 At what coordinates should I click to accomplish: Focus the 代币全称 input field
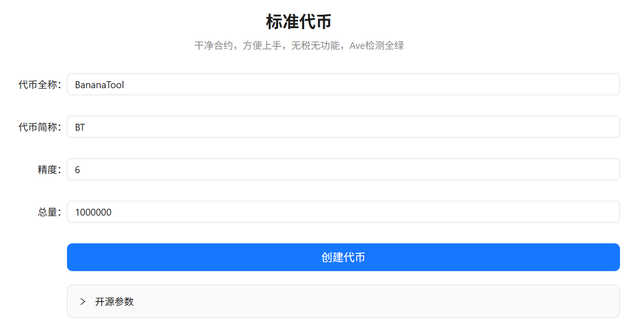pos(343,85)
